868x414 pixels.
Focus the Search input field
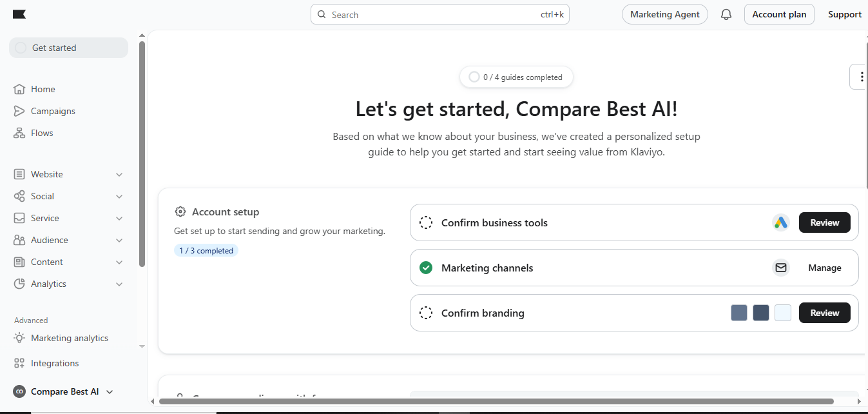440,14
